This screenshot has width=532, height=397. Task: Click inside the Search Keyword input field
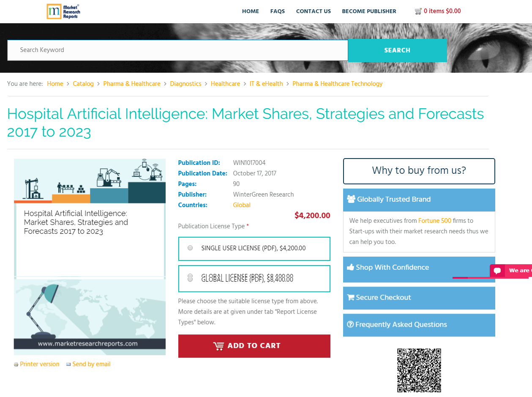tap(177, 50)
